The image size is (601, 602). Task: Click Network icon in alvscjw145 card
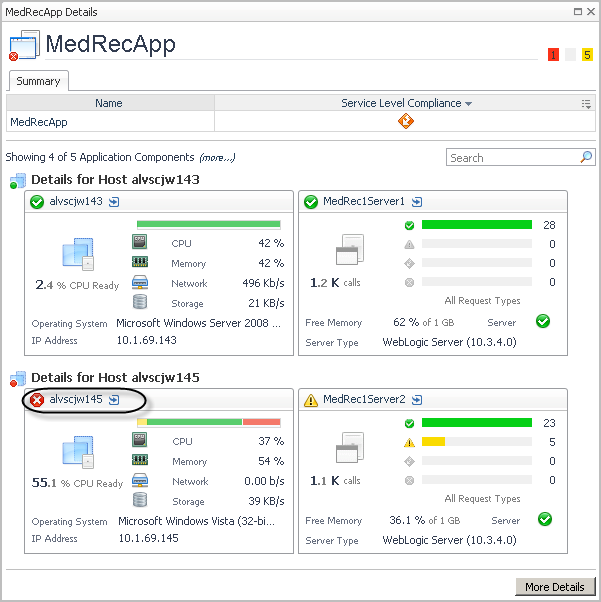tap(140, 480)
